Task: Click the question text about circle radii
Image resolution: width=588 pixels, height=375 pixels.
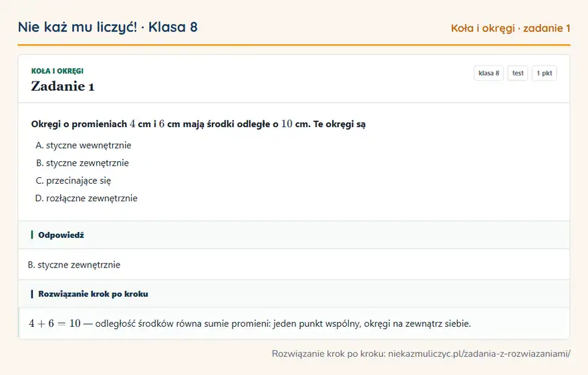Action: 198,124
